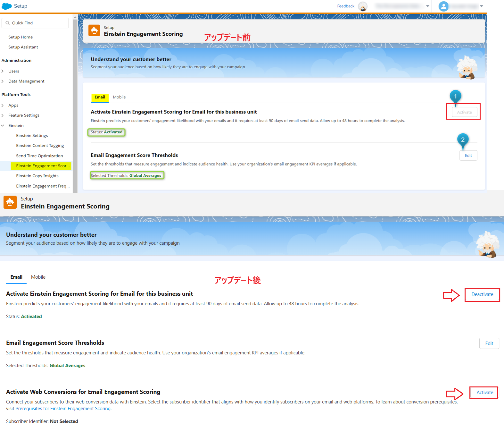Go to Setup Home
The image size is (504, 432).
click(x=21, y=37)
